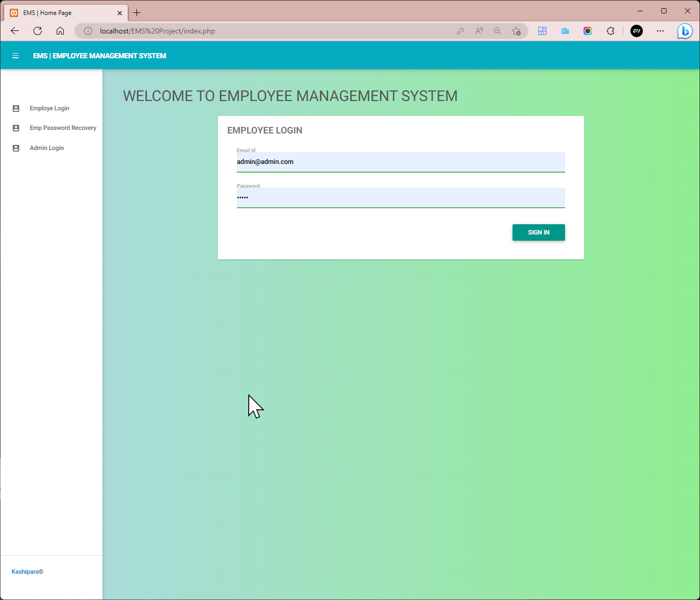Open the split screen toolbar icon

542,31
